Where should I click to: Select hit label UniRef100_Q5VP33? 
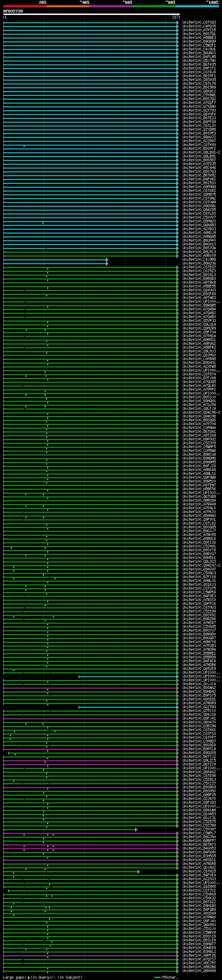pos(199,321)
